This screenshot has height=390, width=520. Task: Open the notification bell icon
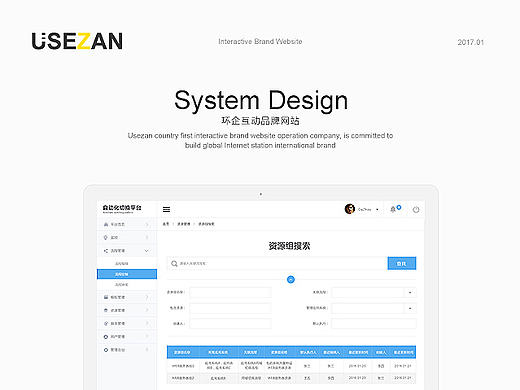click(393, 209)
